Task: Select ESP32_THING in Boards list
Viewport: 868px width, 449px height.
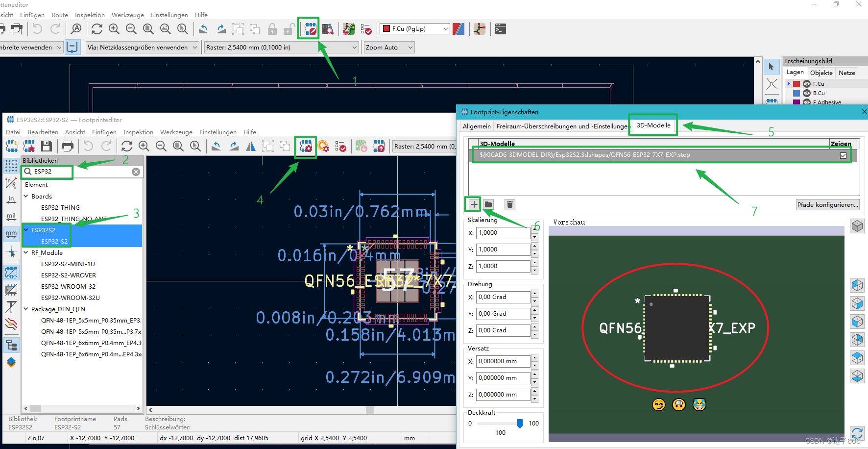Action: tap(60, 208)
